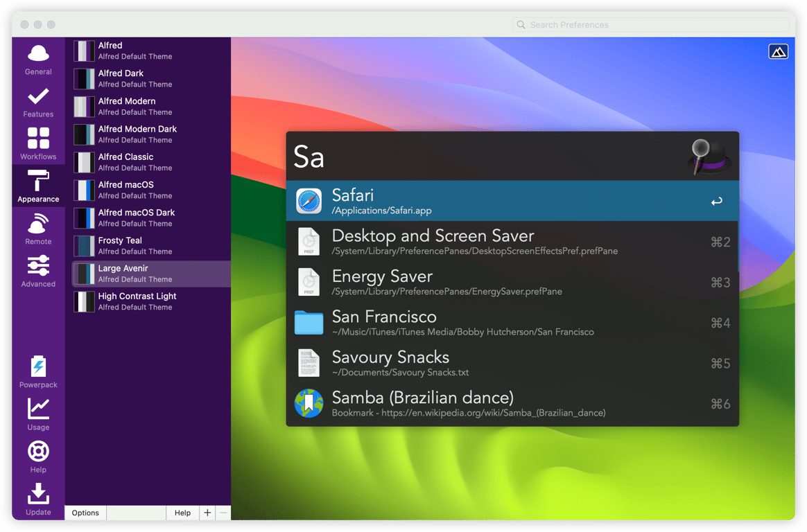This screenshot has height=532, width=807.
Task: Click the Savoury Snacks text file icon
Action: coord(309,363)
